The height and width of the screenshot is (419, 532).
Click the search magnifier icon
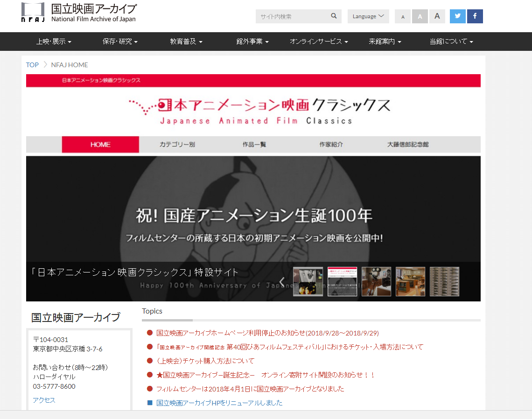(x=334, y=16)
